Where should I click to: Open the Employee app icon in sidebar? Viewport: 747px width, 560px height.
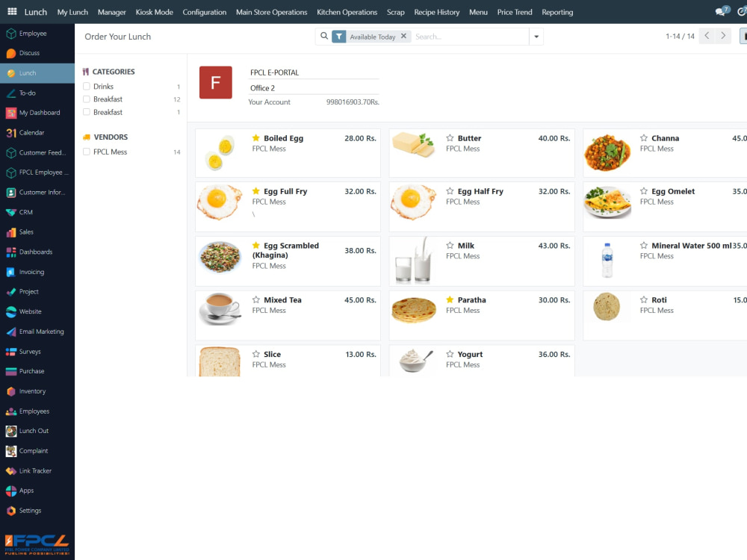click(x=11, y=34)
